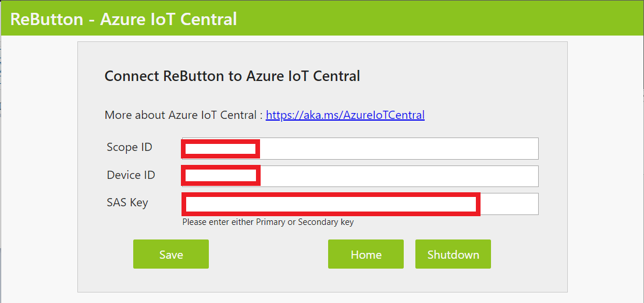Click the red-boxed value in Device ID
This screenshot has width=644, height=303.
coord(220,175)
